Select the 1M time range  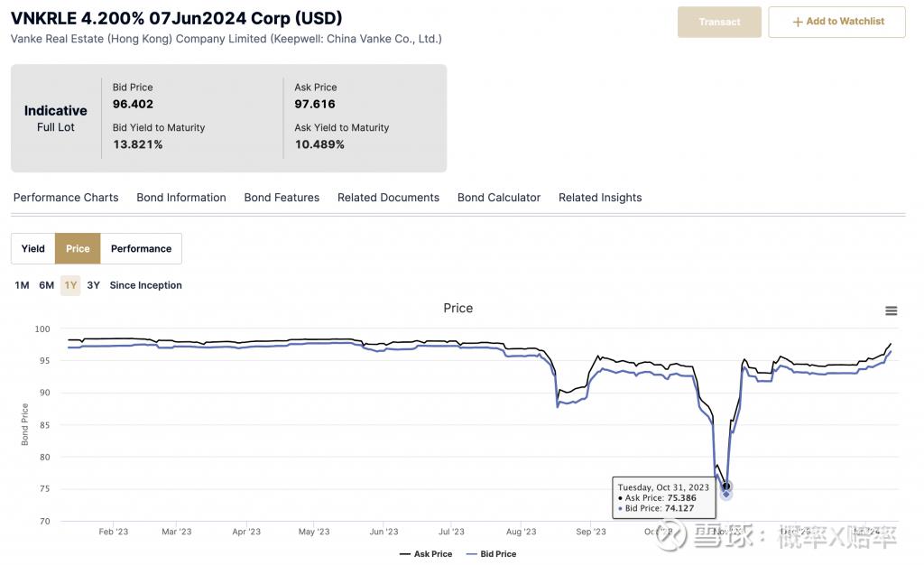(22, 285)
